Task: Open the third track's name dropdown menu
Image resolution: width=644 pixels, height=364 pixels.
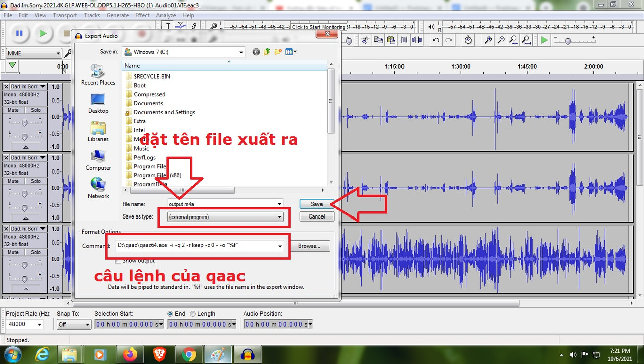Action: [x=28, y=229]
